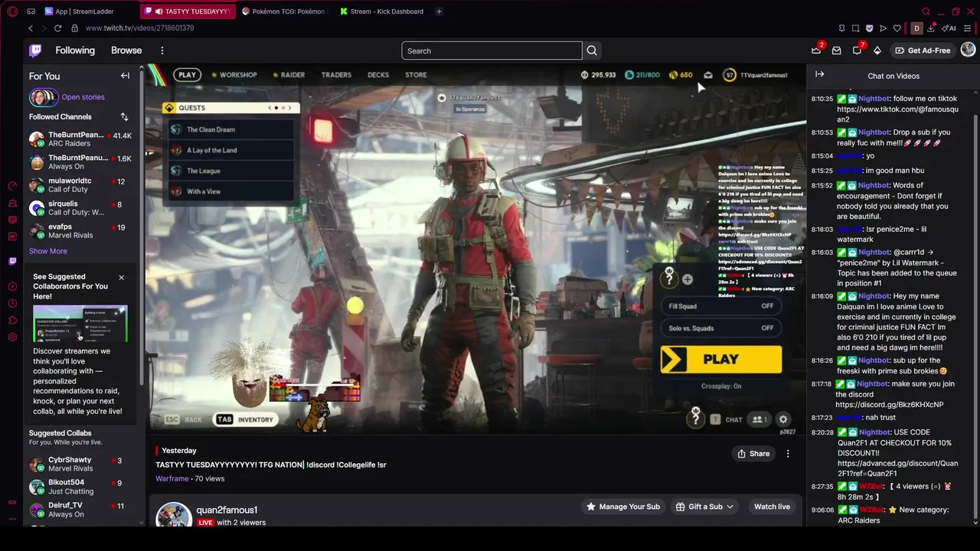The width and height of the screenshot is (980, 551).
Task: Open TheBurntPeanut ARC Raiders channel row
Action: click(x=80, y=139)
